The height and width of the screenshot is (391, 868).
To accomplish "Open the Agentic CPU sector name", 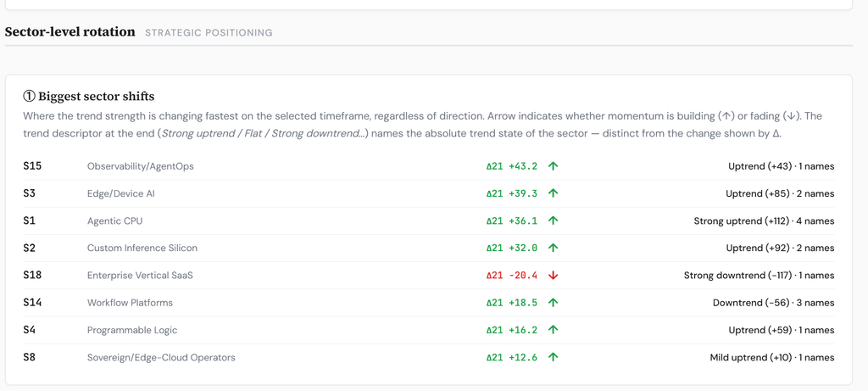I will pos(114,221).
